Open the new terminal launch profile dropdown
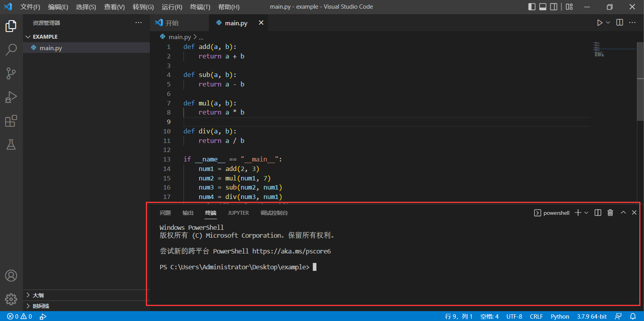The width and height of the screenshot is (644, 321). 586,213
